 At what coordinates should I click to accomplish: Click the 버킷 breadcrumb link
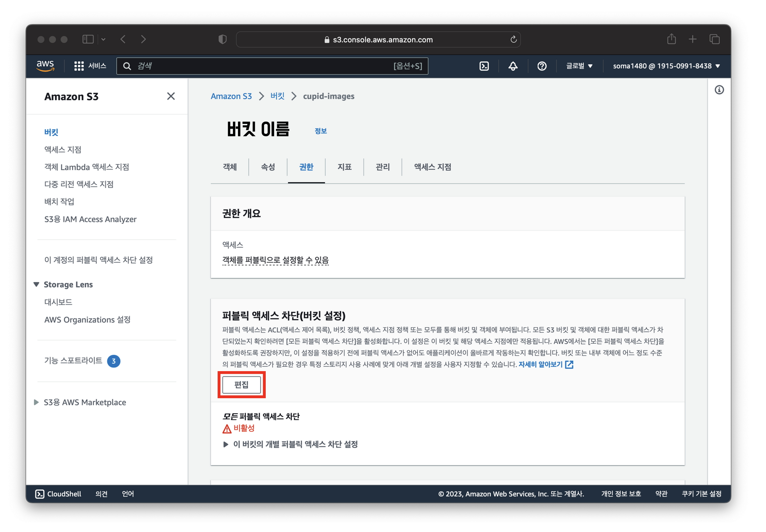[x=277, y=96]
